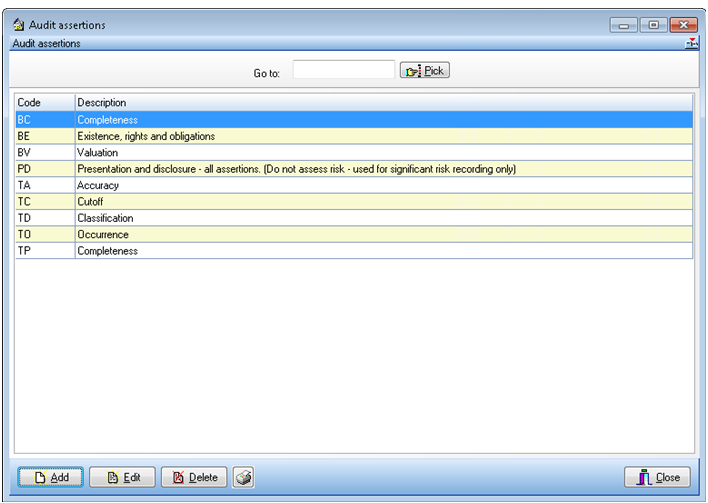The width and height of the screenshot is (708, 503).
Task: Select the BC code cell
Action: [45, 120]
